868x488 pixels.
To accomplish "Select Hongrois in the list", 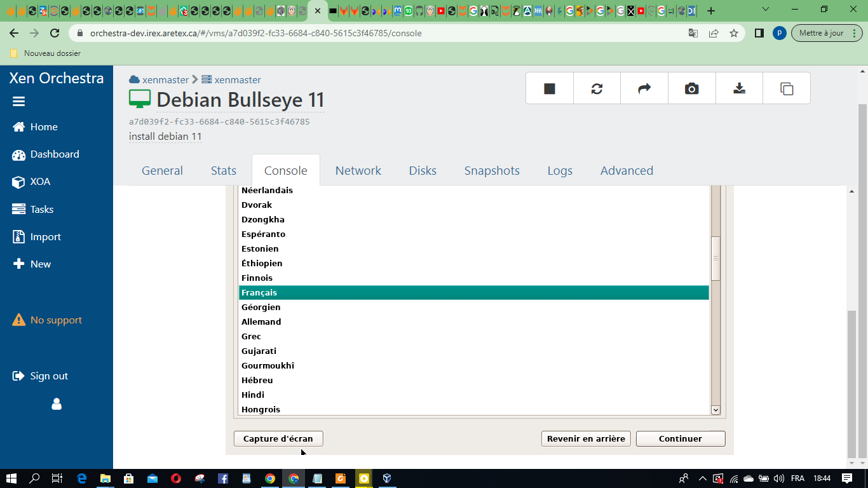I will [x=474, y=409].
